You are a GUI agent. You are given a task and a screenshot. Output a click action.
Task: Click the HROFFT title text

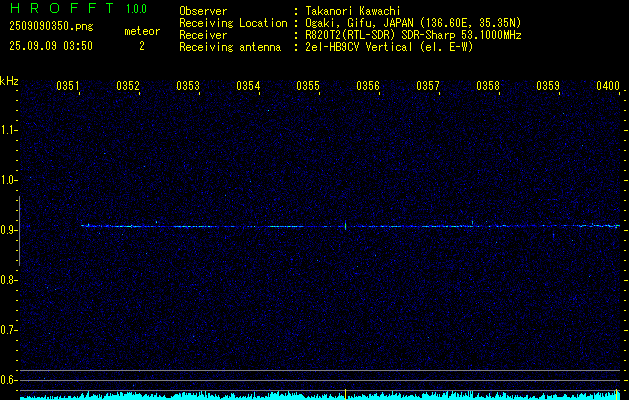click(x=62, y=8)
